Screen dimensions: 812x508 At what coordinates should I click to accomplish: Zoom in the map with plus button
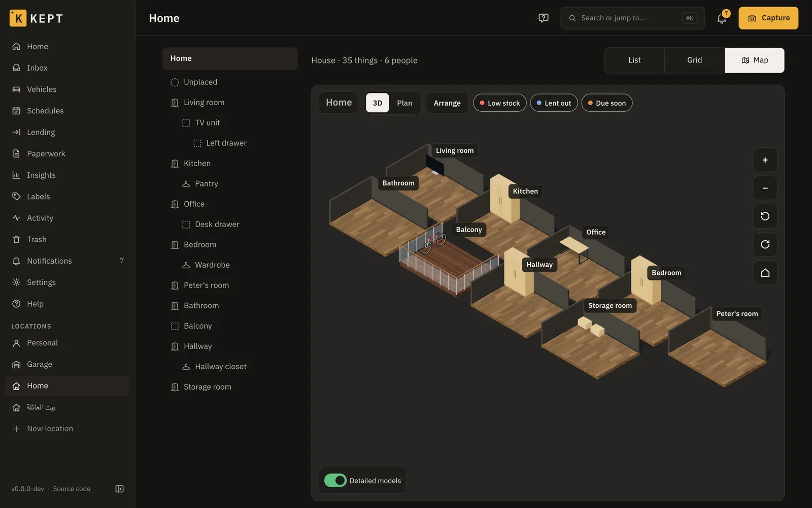(765, 160)
